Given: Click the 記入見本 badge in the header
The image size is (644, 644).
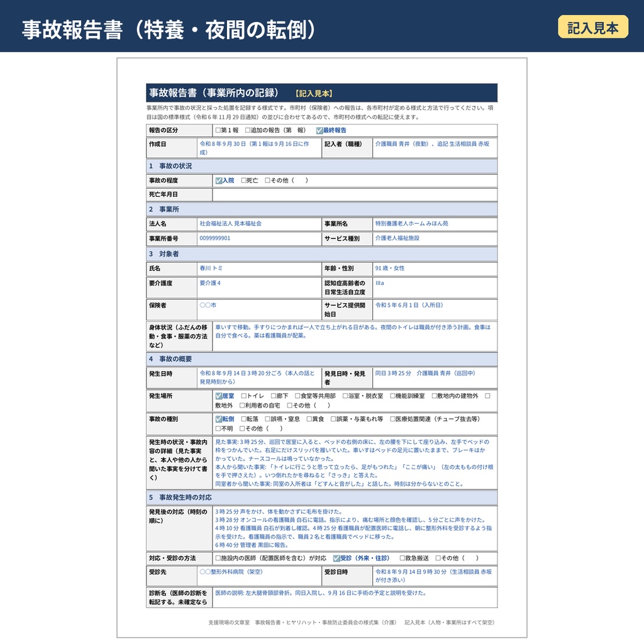Looking at the screenshot, I should pyautogui.click(x=592, y=27).
